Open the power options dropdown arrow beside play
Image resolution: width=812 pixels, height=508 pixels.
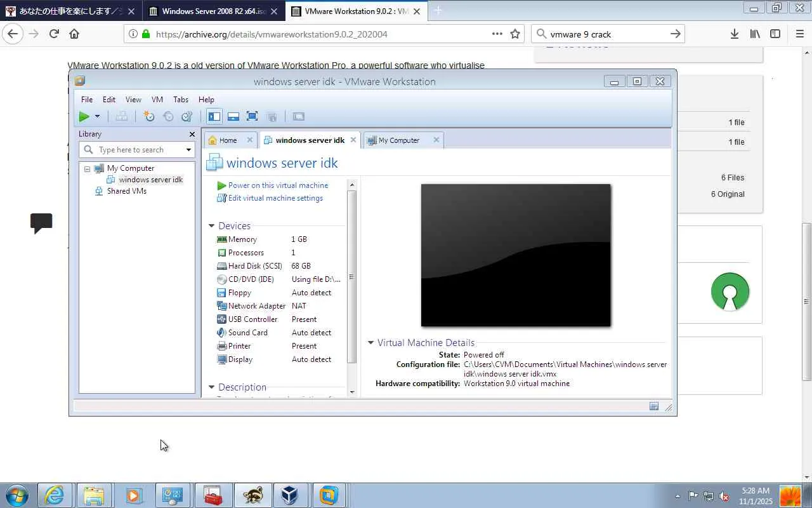point(97,116)
